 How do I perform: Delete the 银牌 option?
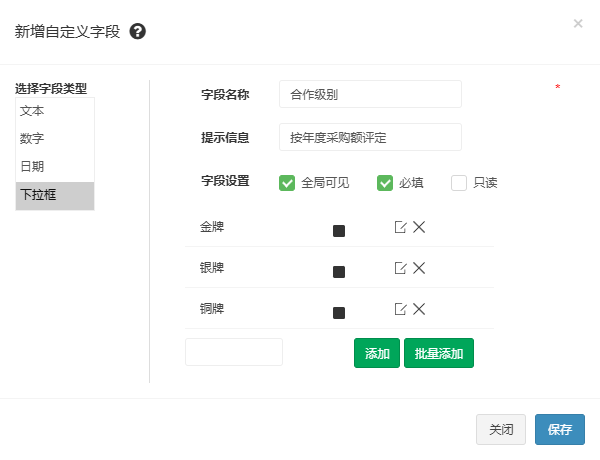(x=419, y=268)
